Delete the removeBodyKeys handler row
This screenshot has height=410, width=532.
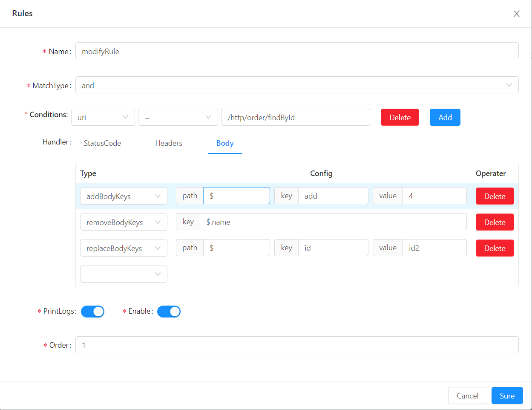coord(495,222)
